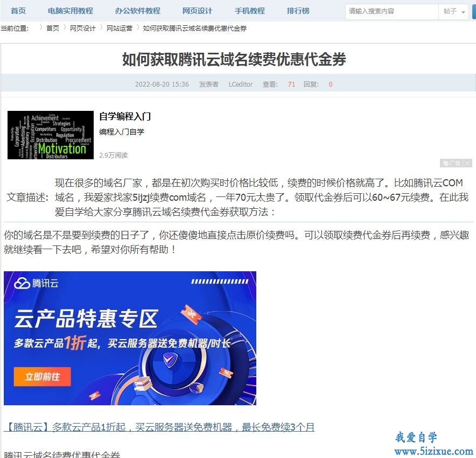Open the Motivation word cloud thumbnail

pyautogui.click(x=51, y=135)
